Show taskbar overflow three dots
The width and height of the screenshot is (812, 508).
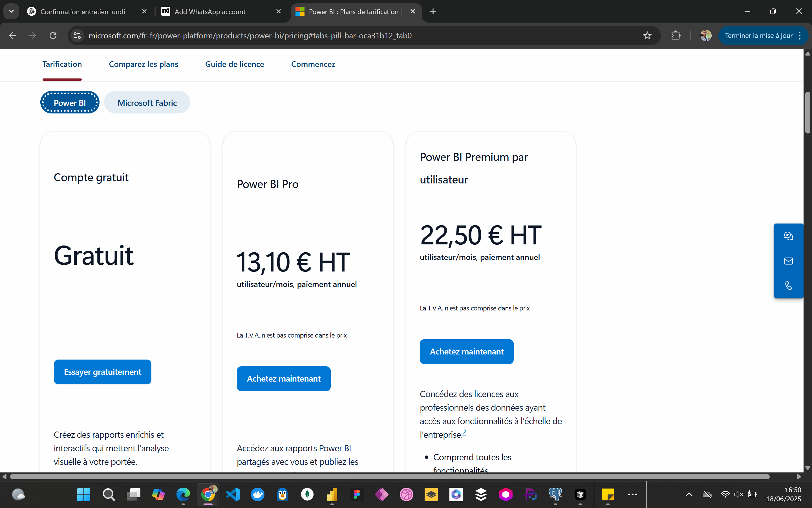[x=632, y=494]
